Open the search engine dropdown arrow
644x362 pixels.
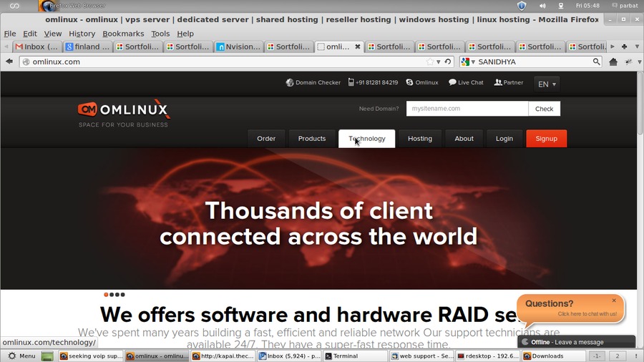[x=473, y=62]
